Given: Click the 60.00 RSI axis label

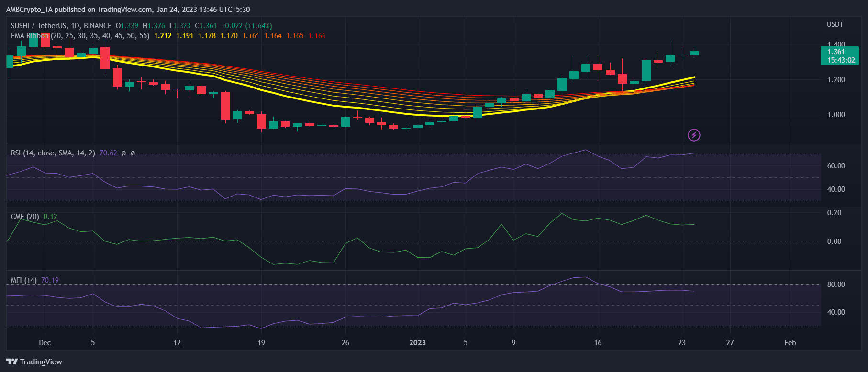Looking at the screenshot, I should click(x=836, y=166).
